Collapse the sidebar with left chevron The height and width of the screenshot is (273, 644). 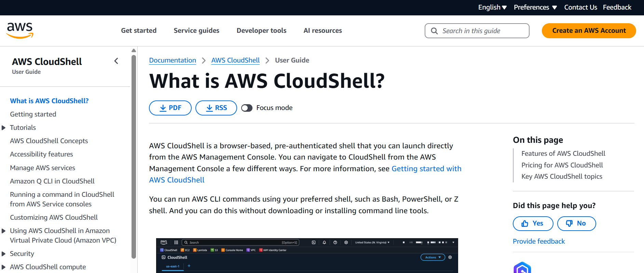tap(116, 61)
